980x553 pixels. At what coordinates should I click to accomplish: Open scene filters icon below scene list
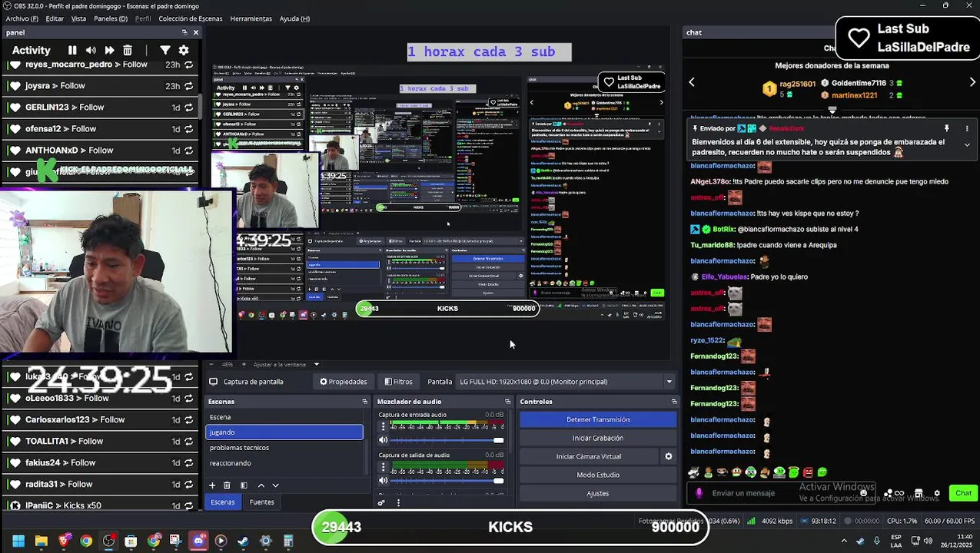244,485
